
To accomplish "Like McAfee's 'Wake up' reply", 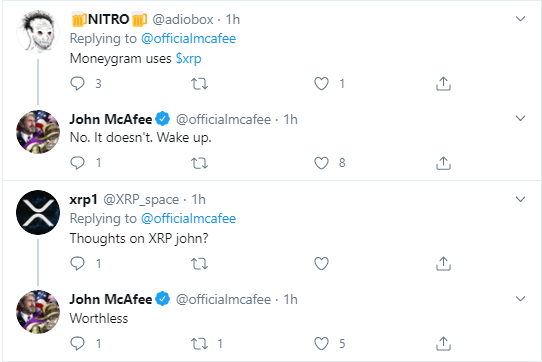I will coord(321,163).
